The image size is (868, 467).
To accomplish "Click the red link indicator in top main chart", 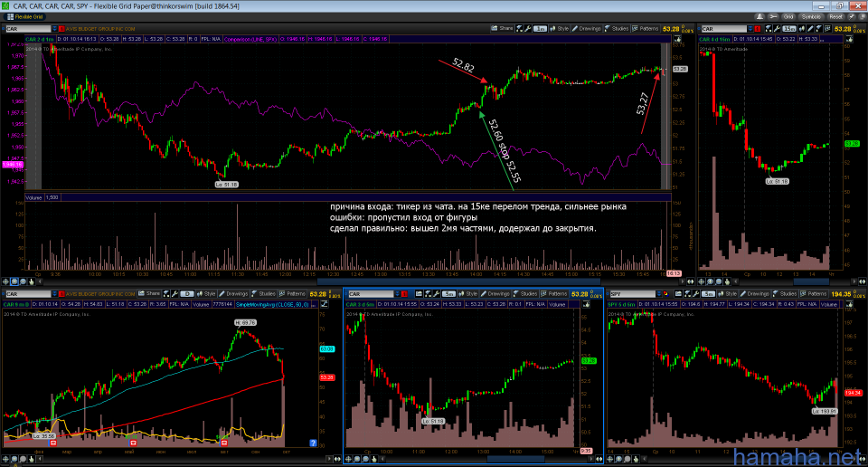I will (x=61, y=29).
